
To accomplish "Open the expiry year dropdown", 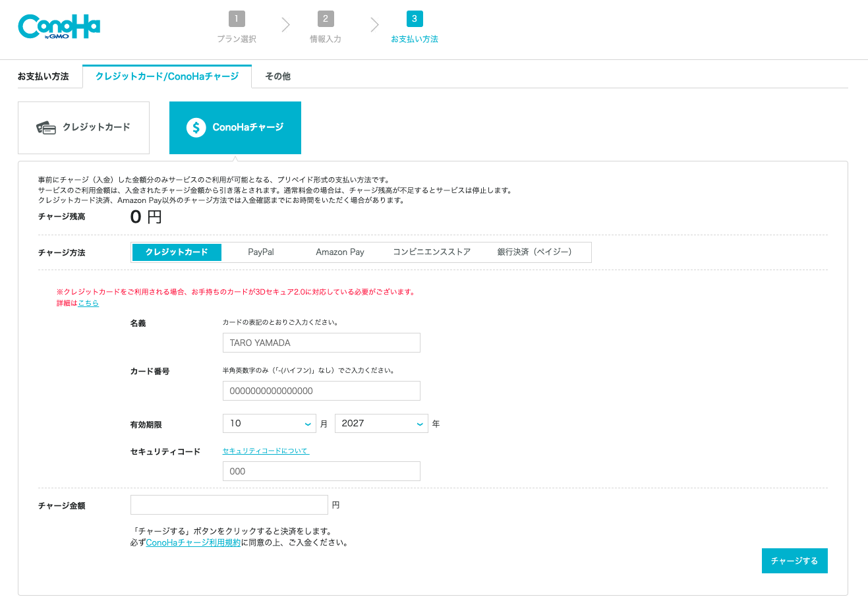I will click(382, 423).
